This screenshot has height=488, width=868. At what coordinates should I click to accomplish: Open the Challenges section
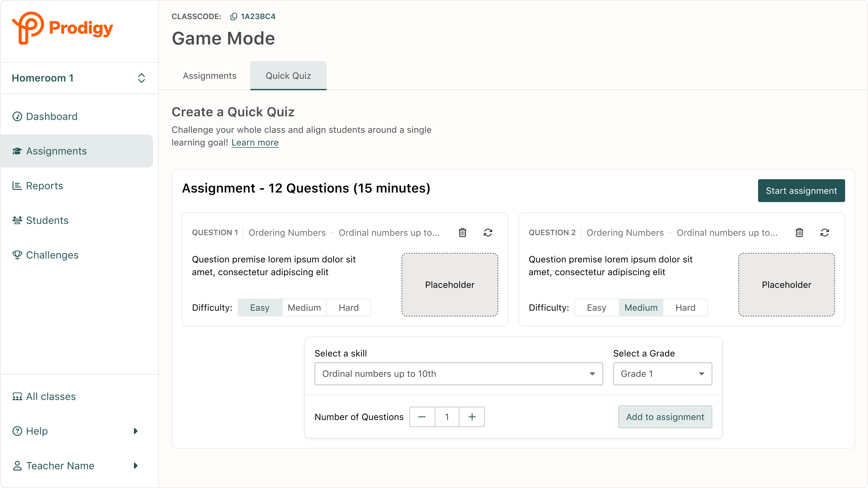point(52,255)
